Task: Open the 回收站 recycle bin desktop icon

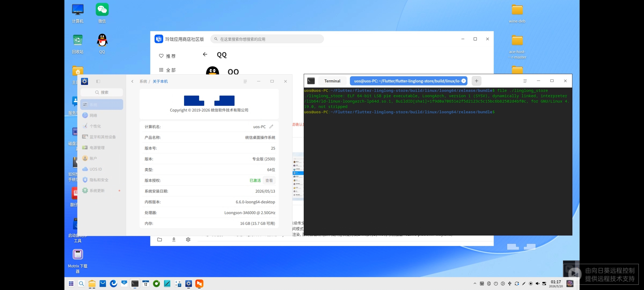Action: tap(78, 44)
